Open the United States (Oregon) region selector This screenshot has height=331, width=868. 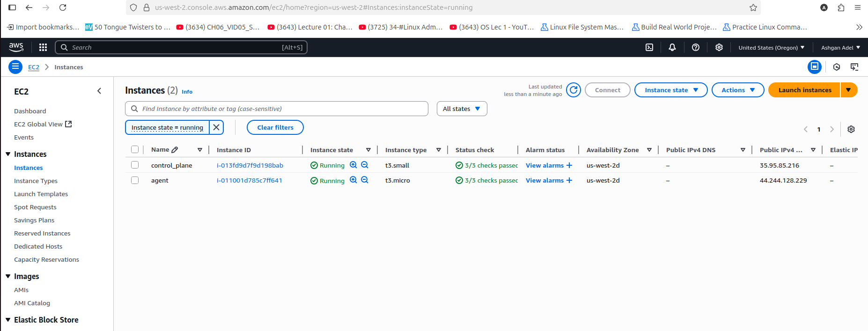click(x=771, y=48)
